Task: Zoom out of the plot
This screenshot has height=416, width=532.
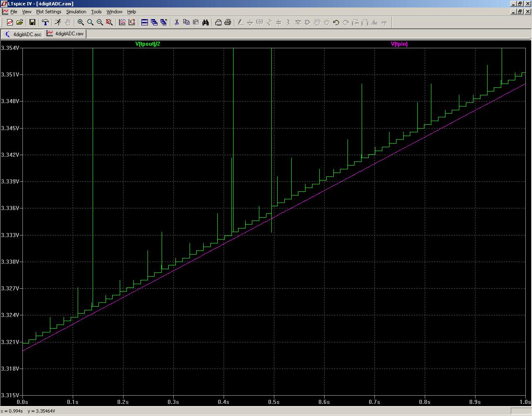Action: [100, 22]
